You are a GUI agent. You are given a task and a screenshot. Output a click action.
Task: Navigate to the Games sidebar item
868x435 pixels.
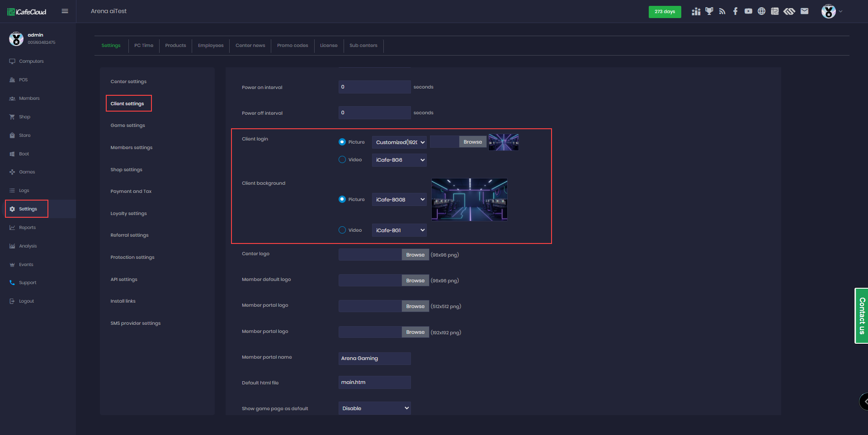pyautogui.click(x=28, y=172)
